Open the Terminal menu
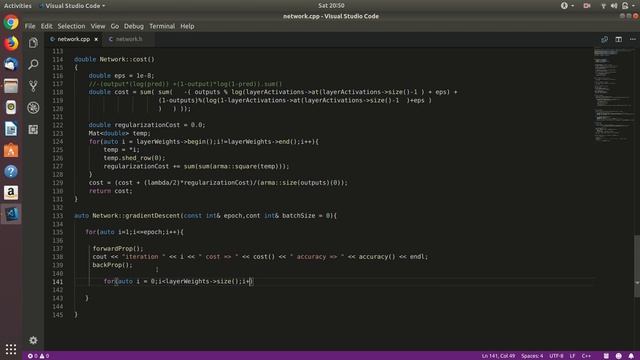The image size is (640, 360). [162, 26]
